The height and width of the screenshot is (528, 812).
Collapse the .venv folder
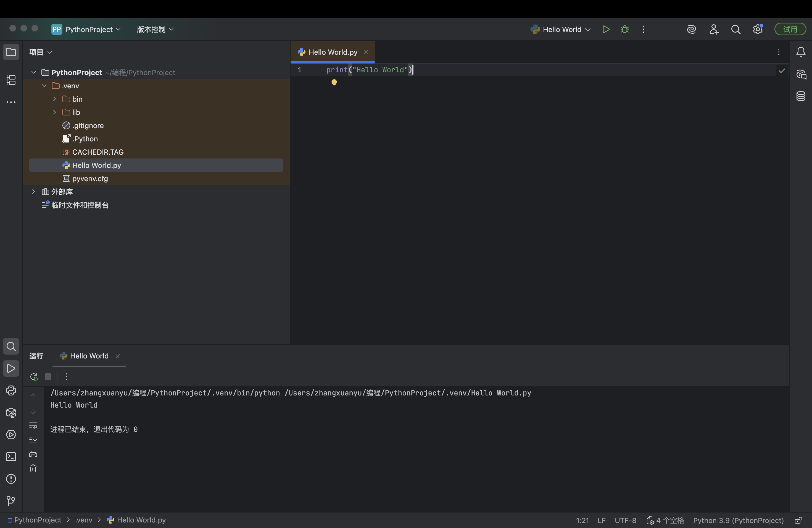click(44, 86)
